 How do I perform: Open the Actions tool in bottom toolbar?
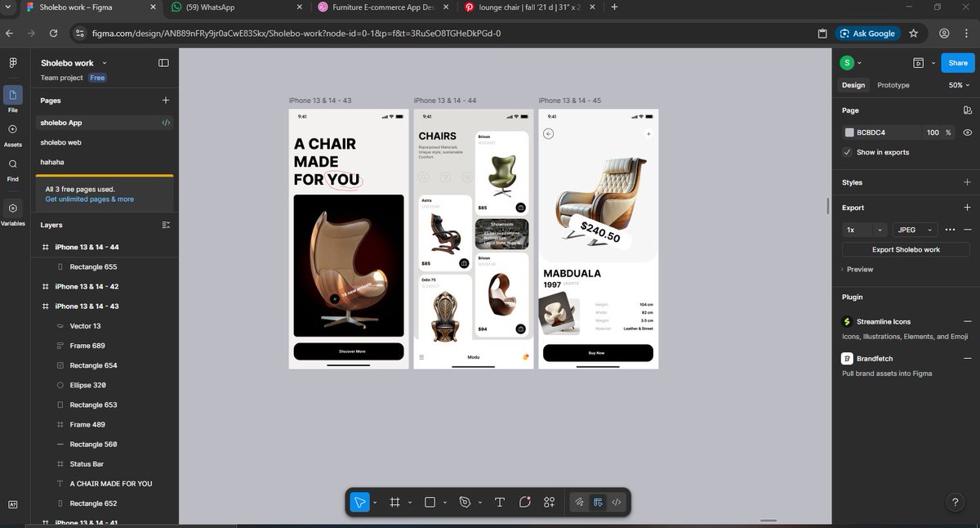[x=550, y=502]
